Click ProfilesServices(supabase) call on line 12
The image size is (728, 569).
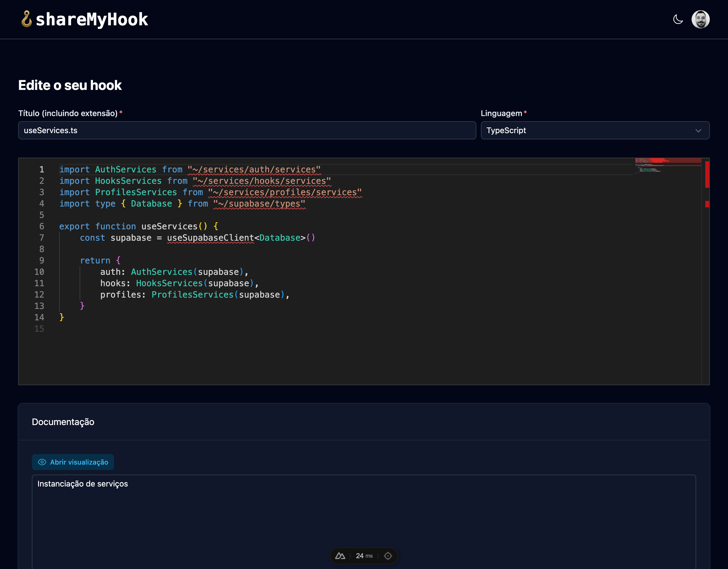coord(218,294)
